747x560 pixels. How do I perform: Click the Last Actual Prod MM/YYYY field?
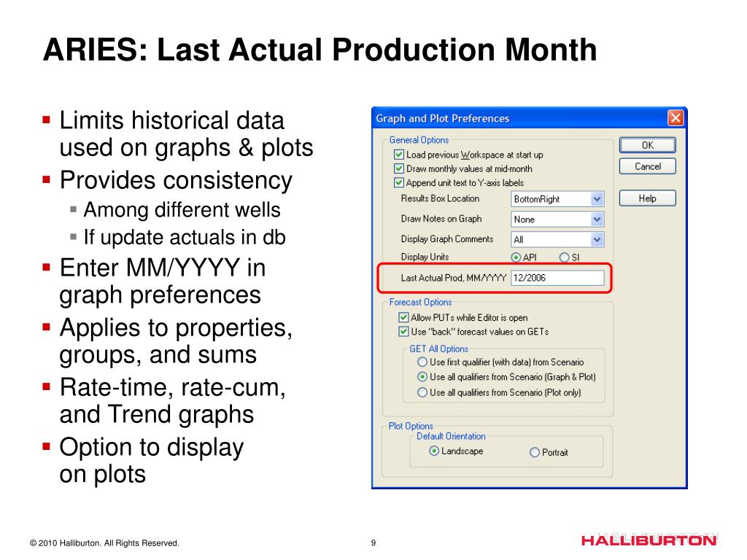click(x=557, y=278)
